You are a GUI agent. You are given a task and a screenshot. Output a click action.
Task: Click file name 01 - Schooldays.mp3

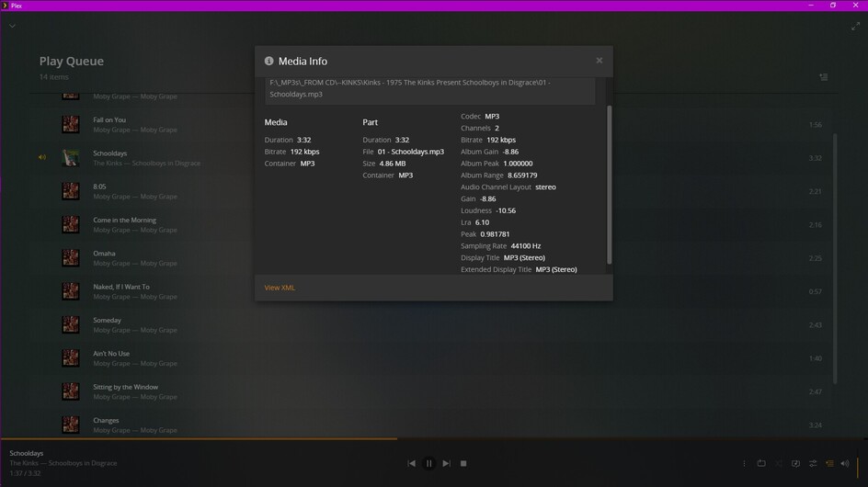(411, 152)
